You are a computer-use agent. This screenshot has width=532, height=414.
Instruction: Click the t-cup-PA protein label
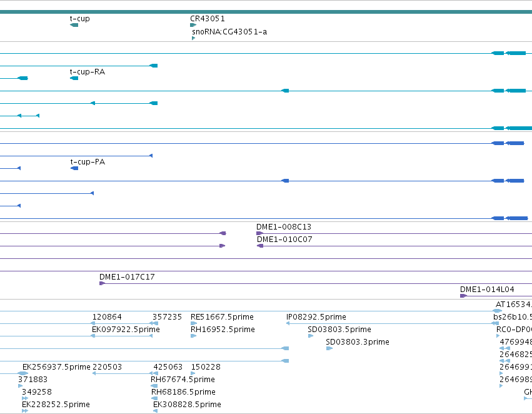[x=88, y=162]
